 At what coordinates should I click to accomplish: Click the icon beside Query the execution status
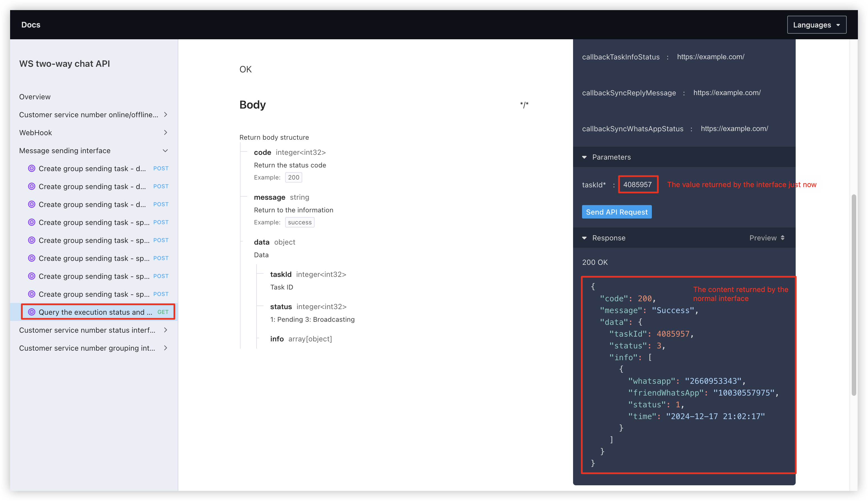[x=32, y=312]
